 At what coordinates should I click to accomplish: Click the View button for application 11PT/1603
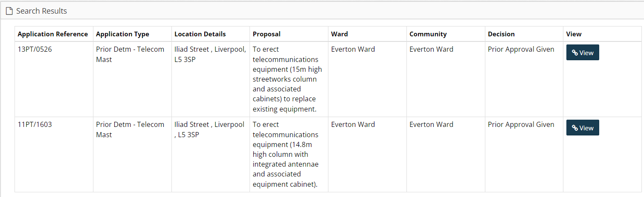pos(582,128)
